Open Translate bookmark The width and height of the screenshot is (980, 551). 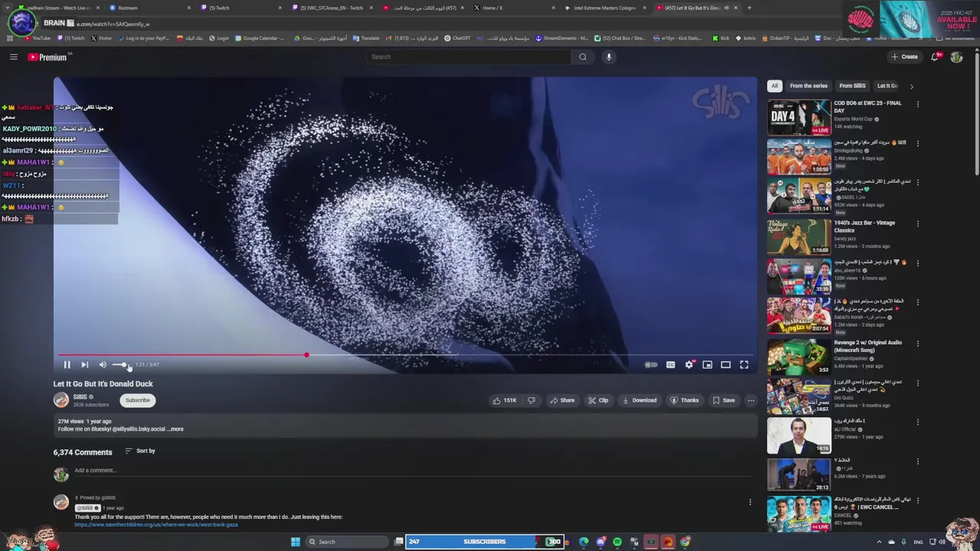pos(366,38)
